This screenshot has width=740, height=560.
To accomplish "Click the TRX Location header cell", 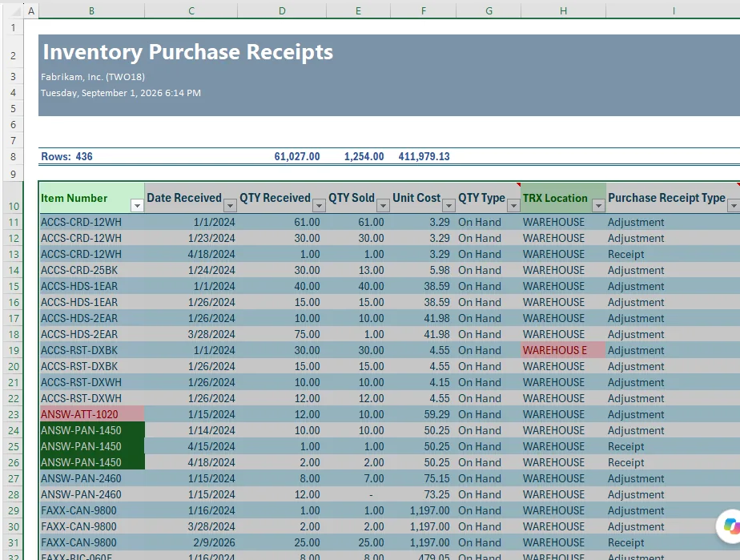I will 563,199.
